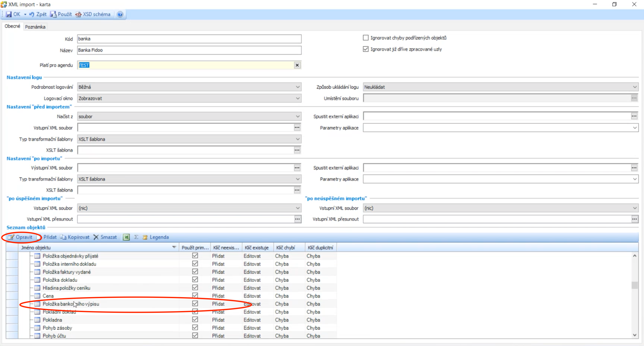Open Parametry aplikace dropdown after import
644x346 pixels.
pyautogui.click(x=635, y=179)
